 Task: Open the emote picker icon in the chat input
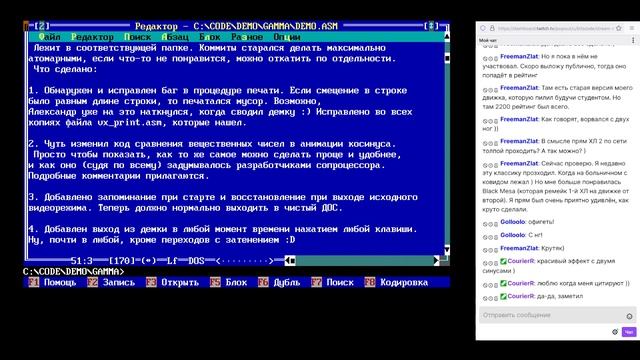coord(629,316)
